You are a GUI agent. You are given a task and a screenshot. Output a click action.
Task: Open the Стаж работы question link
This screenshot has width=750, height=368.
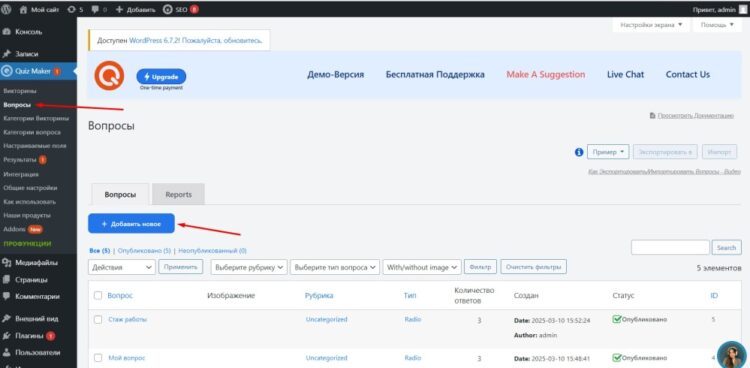click(x=127, y=319)
